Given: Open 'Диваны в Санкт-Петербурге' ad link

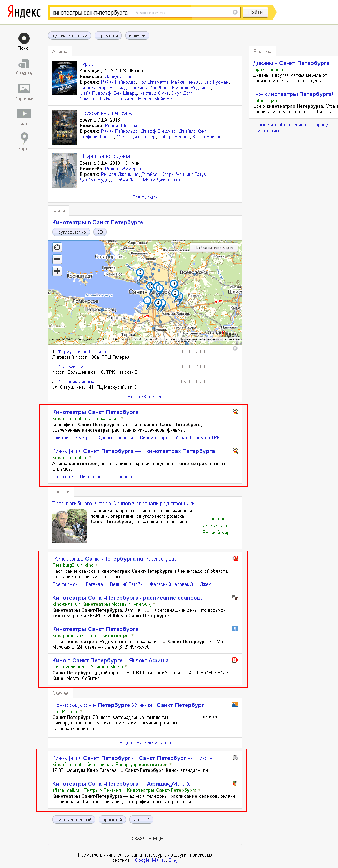Looking at the screenshot, I should coord(291,63).
